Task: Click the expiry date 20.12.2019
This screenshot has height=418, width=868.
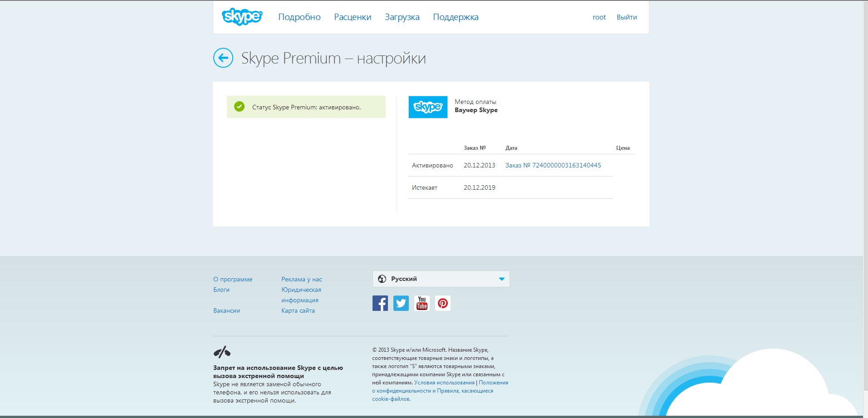Action: point(479,187)
